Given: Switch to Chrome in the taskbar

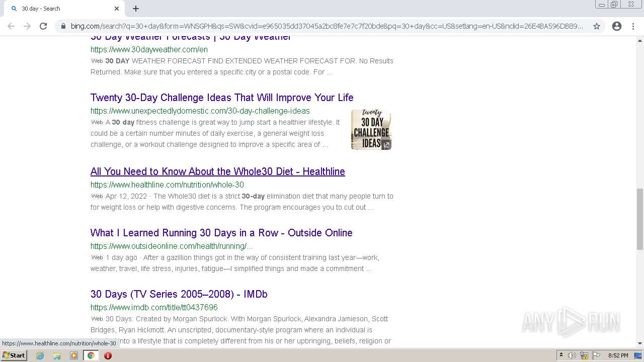Looking at the screenshot, I should tap(91, 355).
